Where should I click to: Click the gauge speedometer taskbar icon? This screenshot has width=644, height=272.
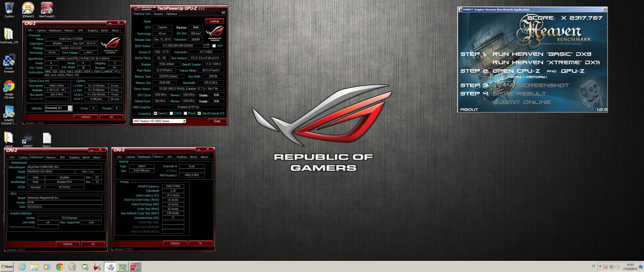pyautogui.click(x=72, y=267)
